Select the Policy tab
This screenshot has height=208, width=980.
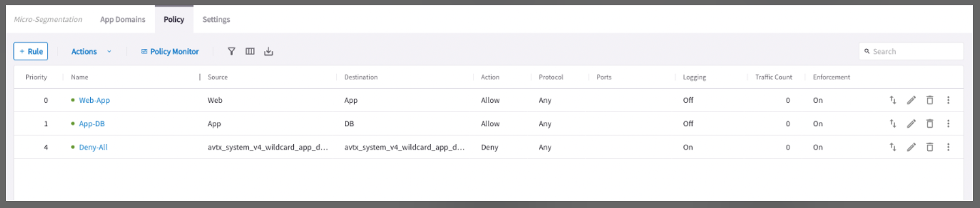point(174,19)
